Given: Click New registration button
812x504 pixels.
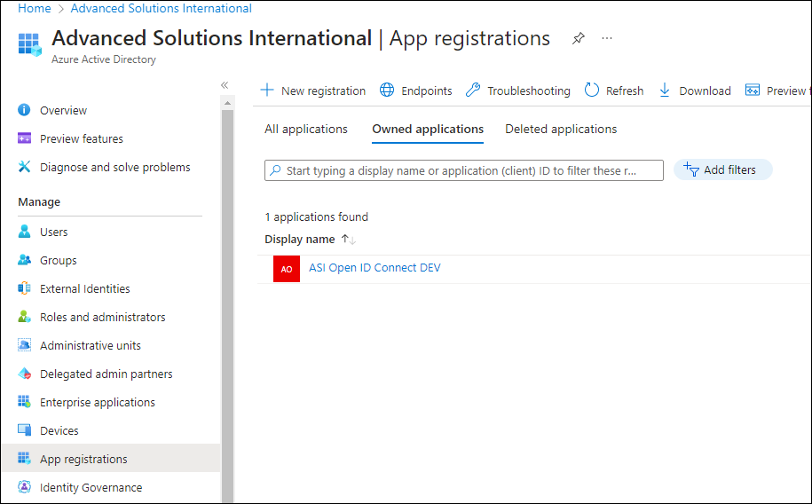Looking at the screenshot, I should point(312,91).
